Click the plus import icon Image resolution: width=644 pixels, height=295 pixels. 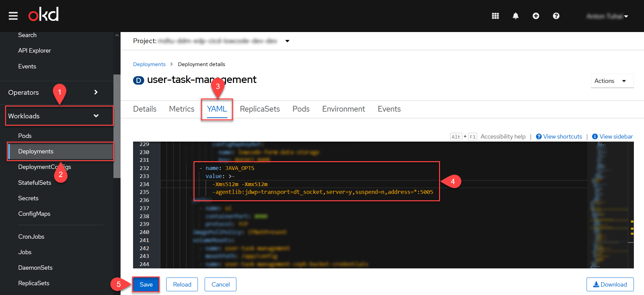point(536,16)
